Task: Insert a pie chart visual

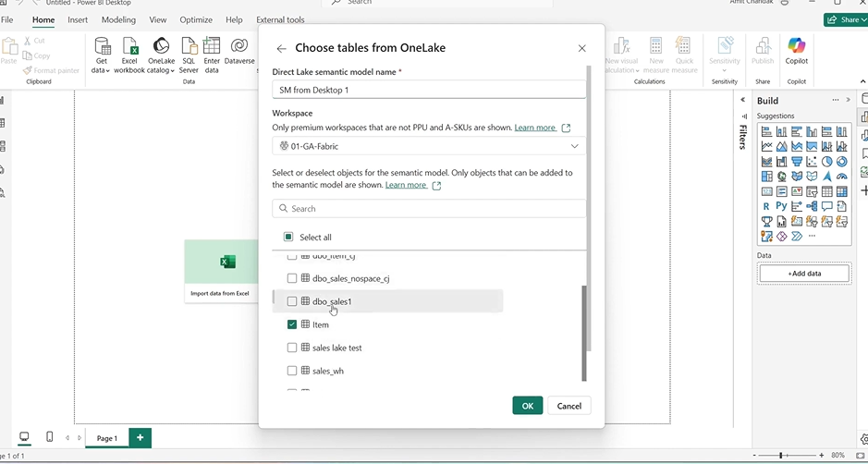Action: click(826, 162)
